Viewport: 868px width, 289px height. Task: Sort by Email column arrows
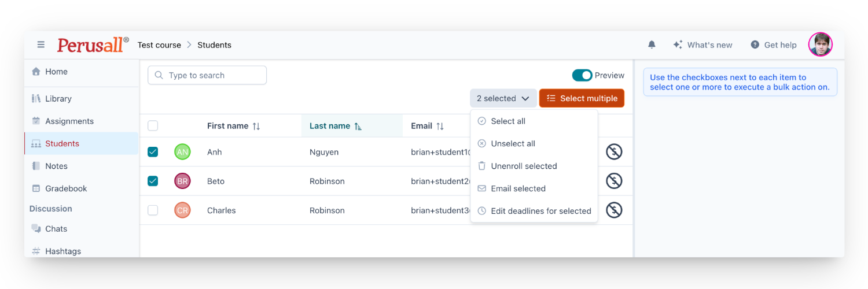click(440, 126)
